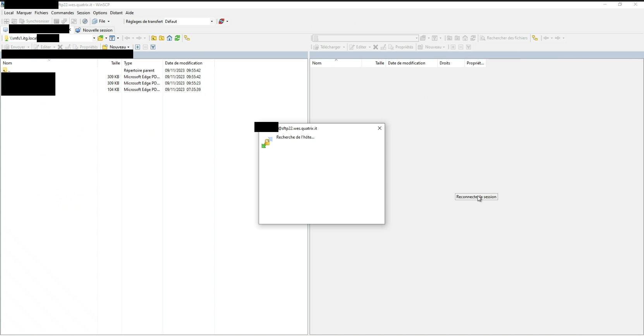This screenshot has height=336, width=644.
Task: Click the Reconnecter la session button
Action: coord(476,197)
